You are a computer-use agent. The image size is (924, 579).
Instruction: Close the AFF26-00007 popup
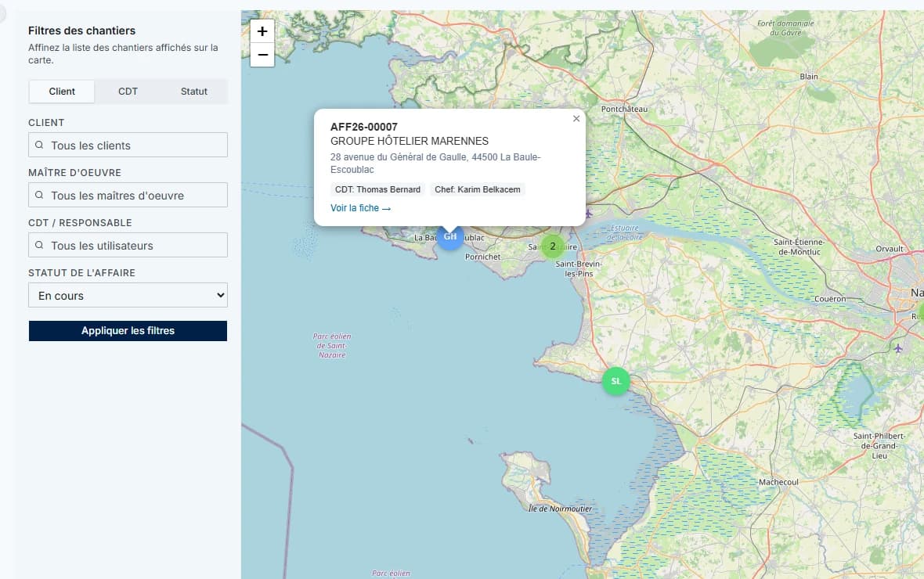click(x=576, y=118)
